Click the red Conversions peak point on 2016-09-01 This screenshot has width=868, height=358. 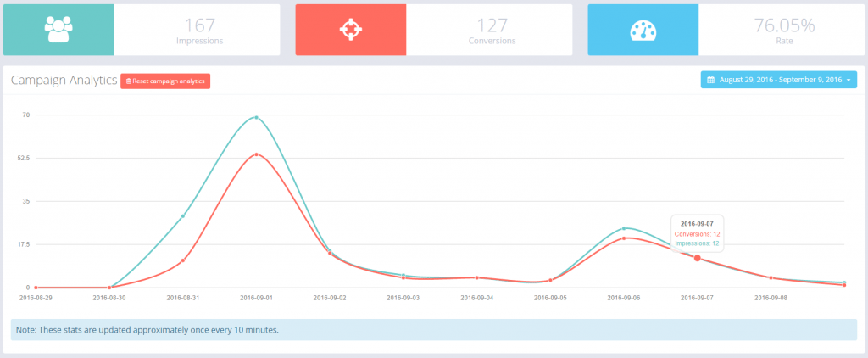click(256, 154)
